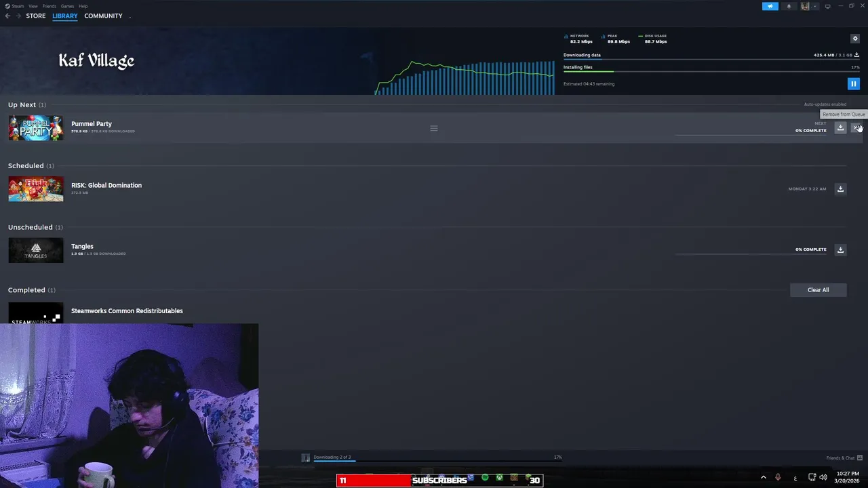This screenshot has height=488, width=868.
Task: Open the RISK: Global Domination thumbnail
Action: click(36, 189)
